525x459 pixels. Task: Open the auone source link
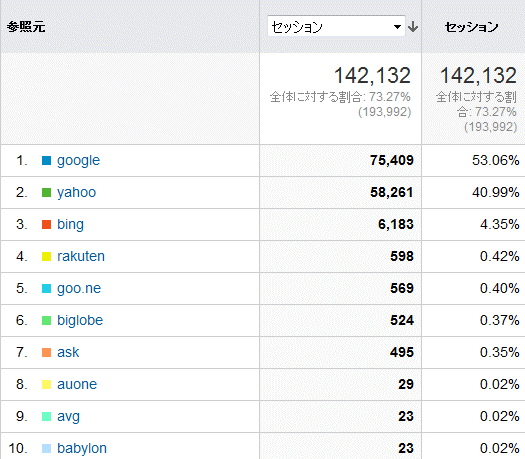pos(77,384)
